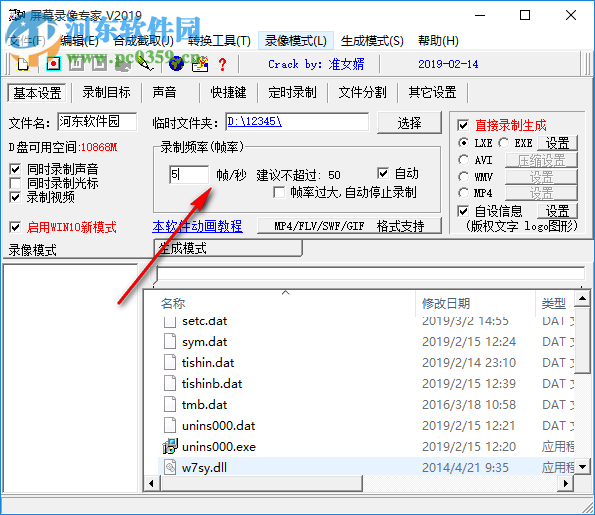Toggle 同时录制声音 checkbox
The width and height of the screenshot is (595, 515).
tap(15, 169)
